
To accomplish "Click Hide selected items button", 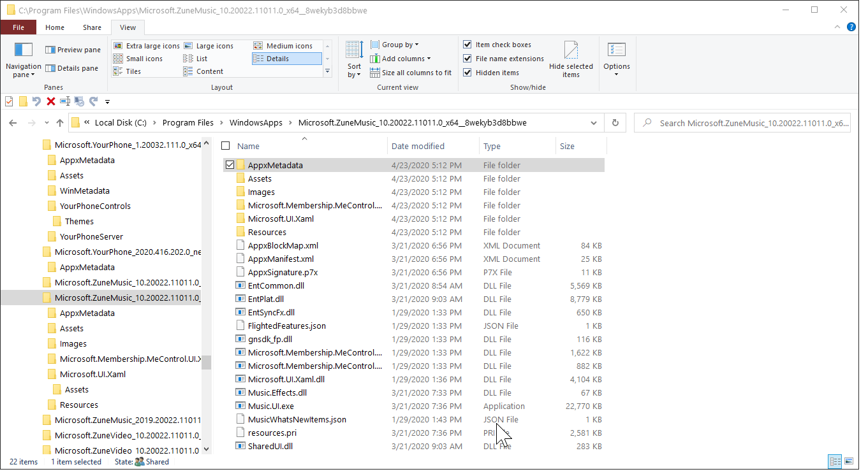I will point(571,60).
